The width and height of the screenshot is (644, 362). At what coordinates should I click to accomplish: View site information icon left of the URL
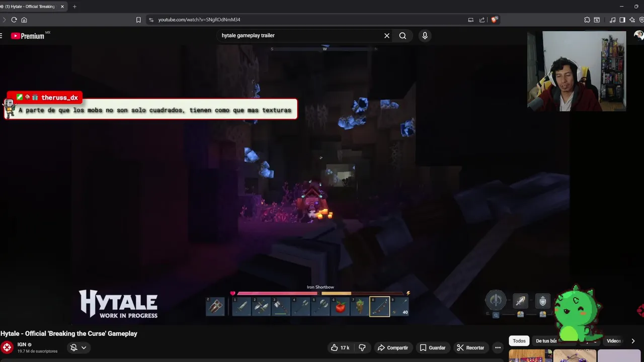151,20
